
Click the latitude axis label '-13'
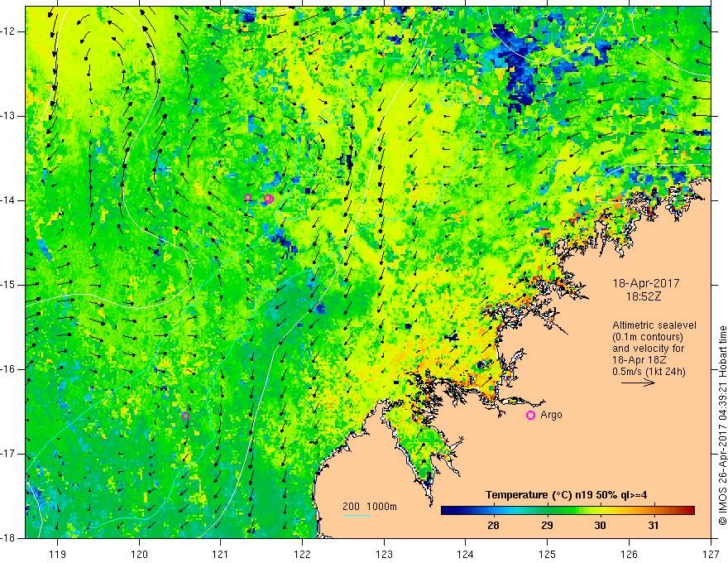pyautogui.click(x=8, y=116)
